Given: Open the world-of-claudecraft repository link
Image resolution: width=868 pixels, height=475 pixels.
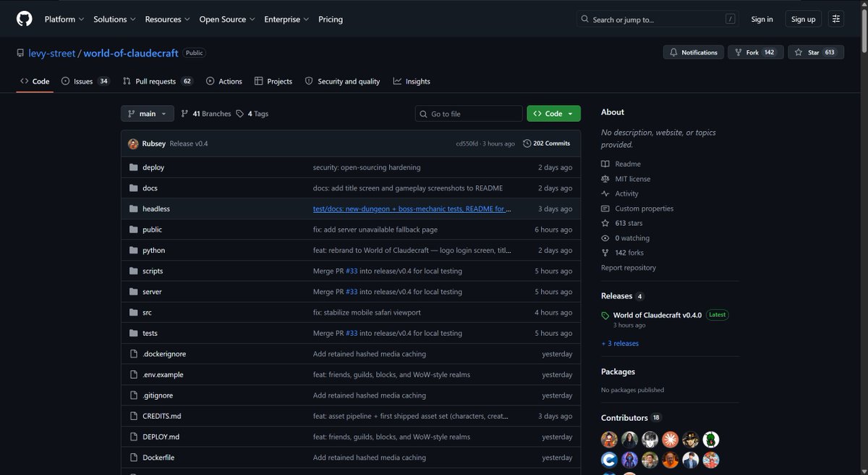Looking at the screenshot, I should click(x=131, y=54).
